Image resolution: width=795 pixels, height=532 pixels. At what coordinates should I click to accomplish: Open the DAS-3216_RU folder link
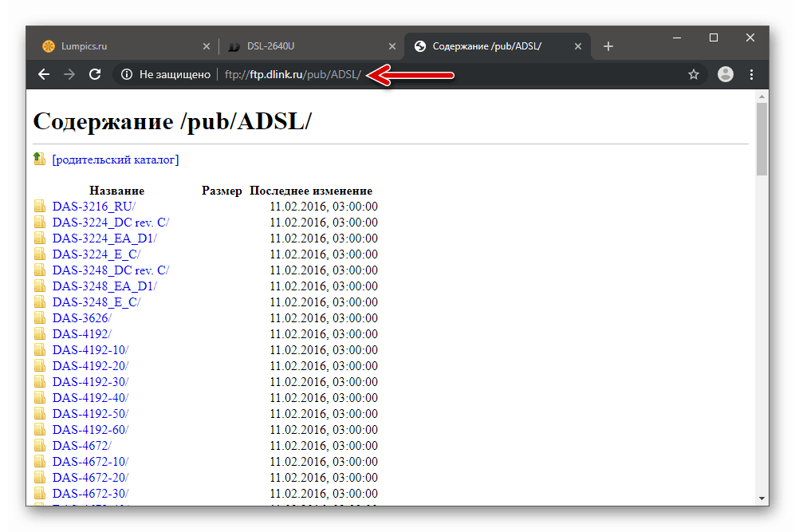pos(94,207)
